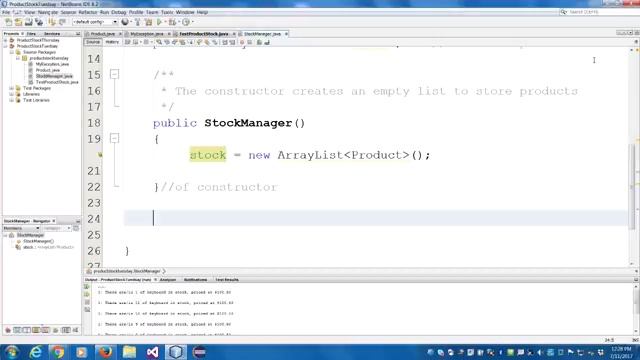Open Internet Explorer from the taskbar
The width and height of the screenshot is (640, 360).
(35, 352)
